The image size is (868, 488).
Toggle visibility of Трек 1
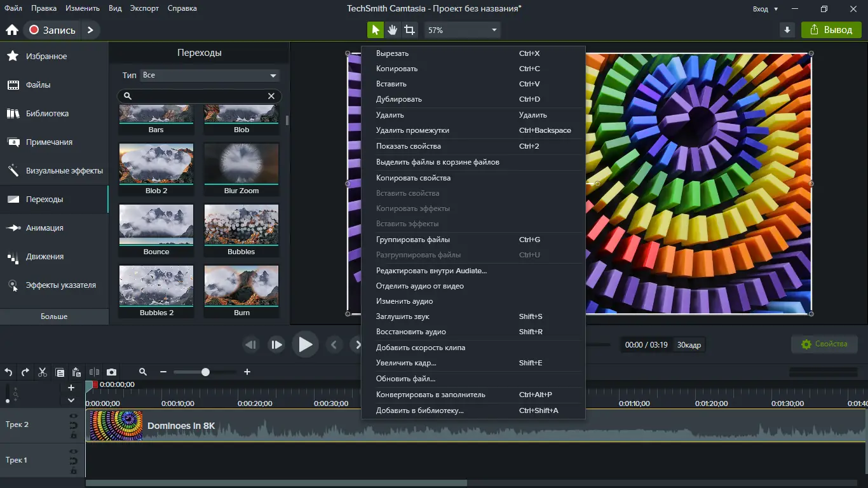73,451
